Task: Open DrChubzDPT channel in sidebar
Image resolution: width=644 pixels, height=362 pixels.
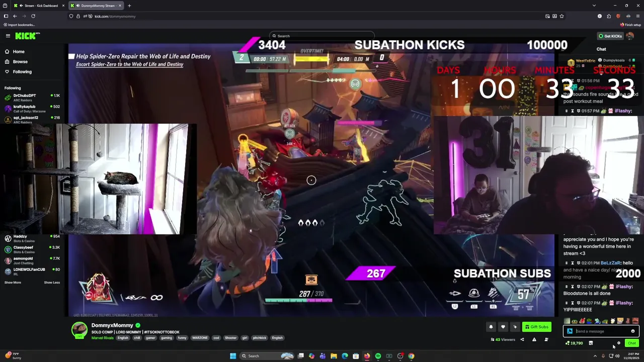Action: (32, 97)
